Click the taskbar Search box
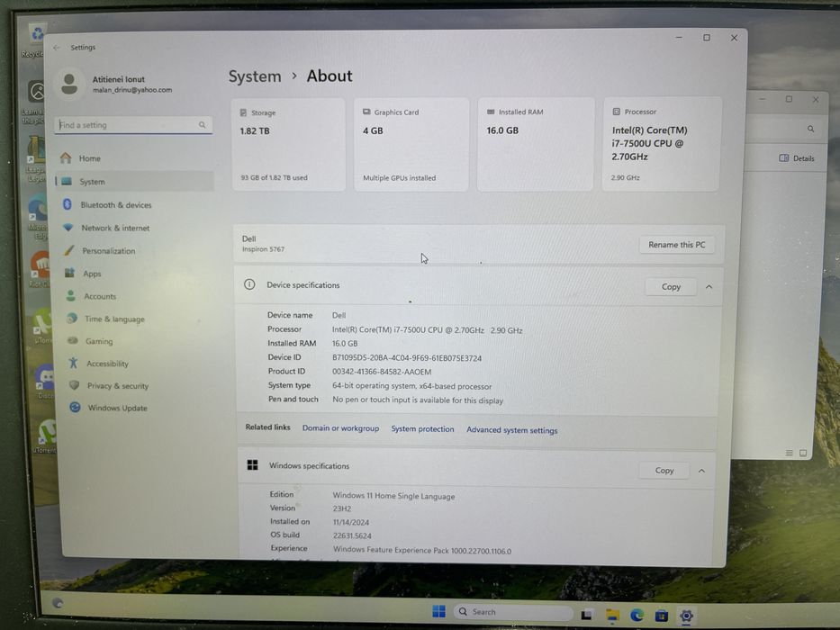The height and width of the screenshot is (630, 840). point(513,612)
